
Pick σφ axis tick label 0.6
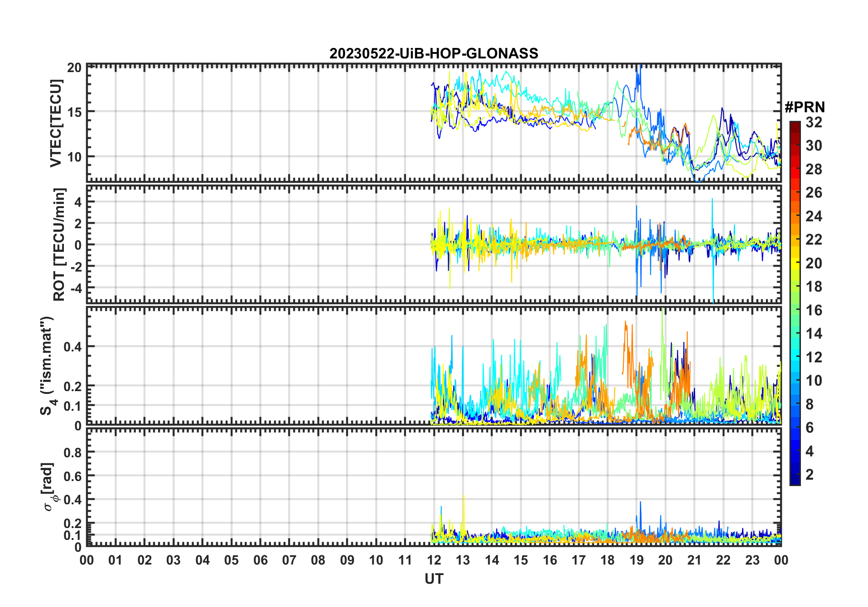73,476
